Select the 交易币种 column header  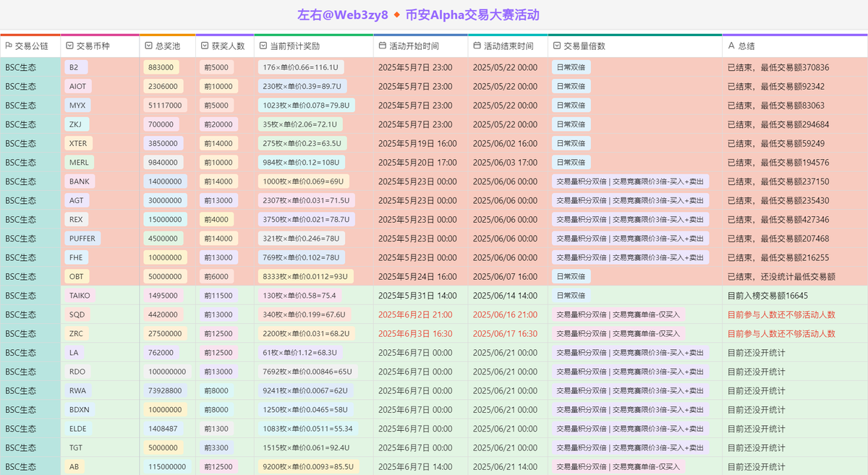100,46
